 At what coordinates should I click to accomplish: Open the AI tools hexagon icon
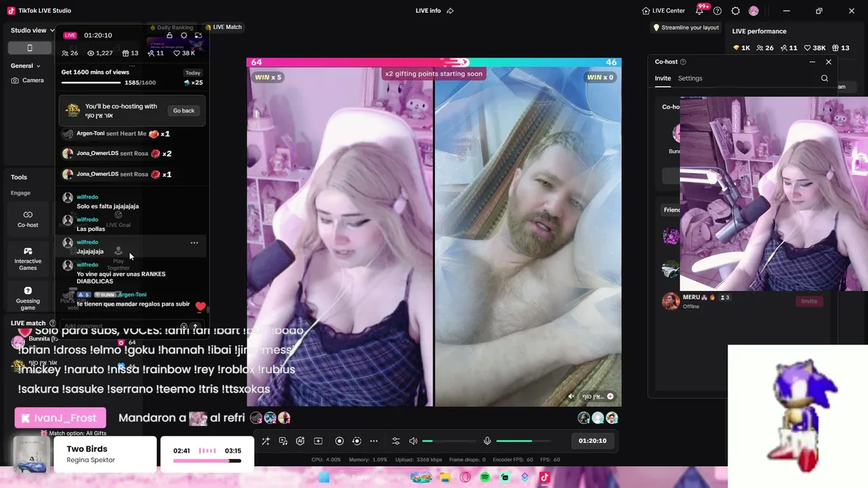click(300, 441)
